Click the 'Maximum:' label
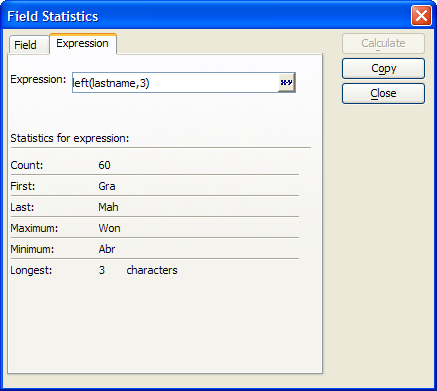 click(x=34, y=228)
